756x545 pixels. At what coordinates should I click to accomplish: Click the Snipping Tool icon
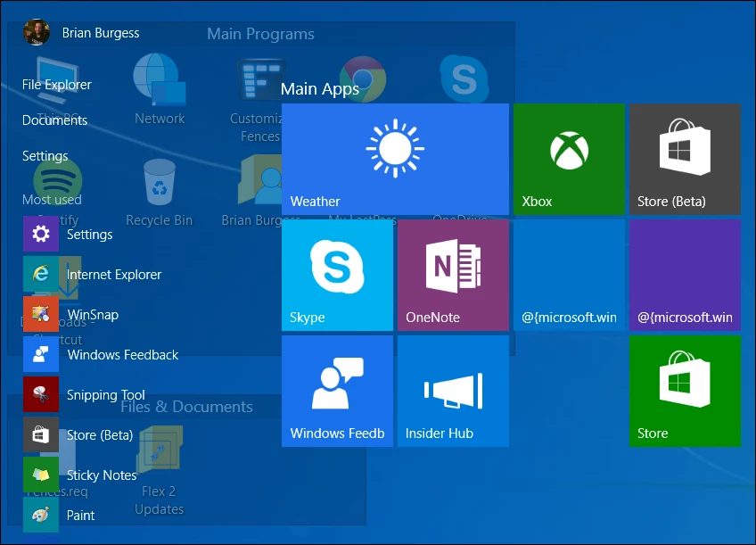click(x=41, y=394)
